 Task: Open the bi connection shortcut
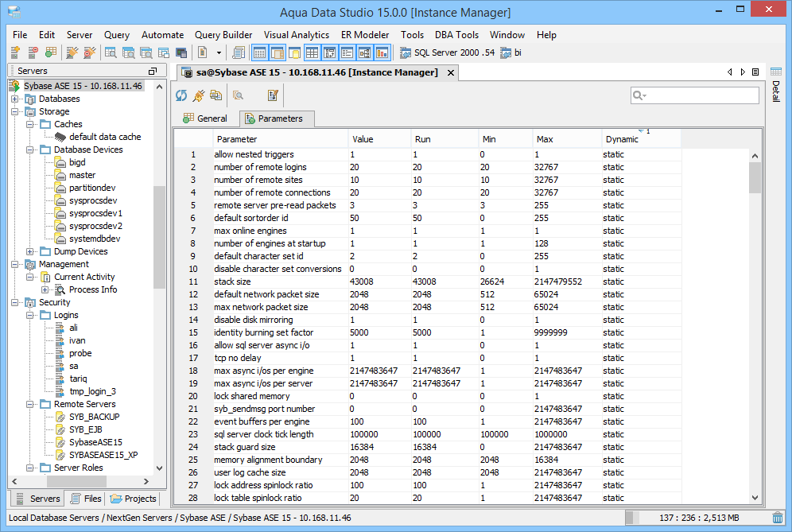coord(511,52)
